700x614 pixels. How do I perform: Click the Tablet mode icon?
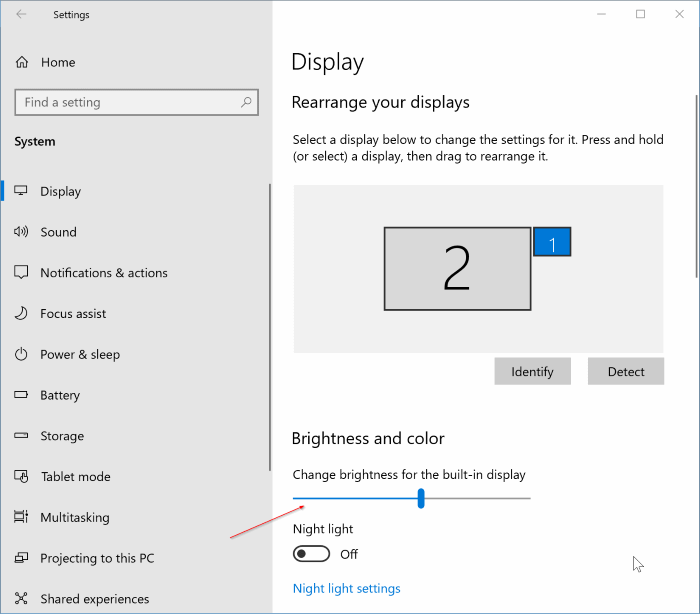pos(21,477)
